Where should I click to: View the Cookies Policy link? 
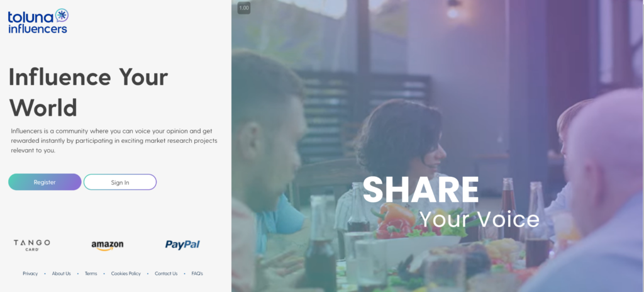[x=126, y=274]
